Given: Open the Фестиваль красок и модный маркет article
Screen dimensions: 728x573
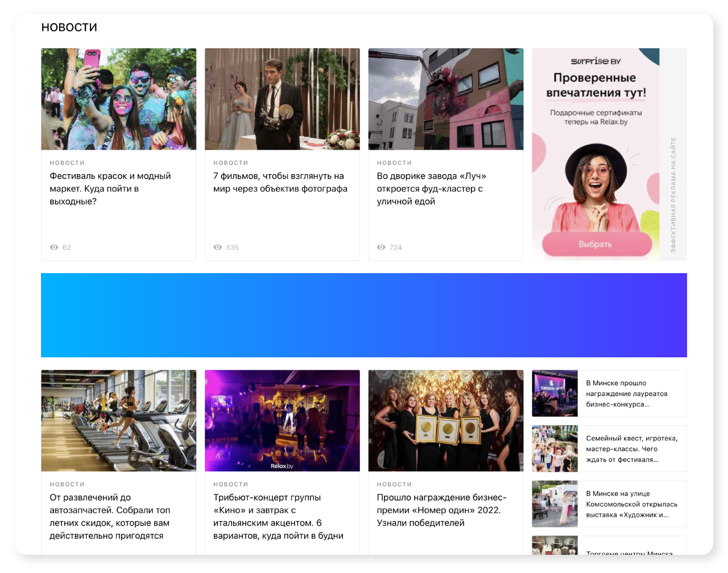Looking at the screenshot, I should click(x=110, y=189).
